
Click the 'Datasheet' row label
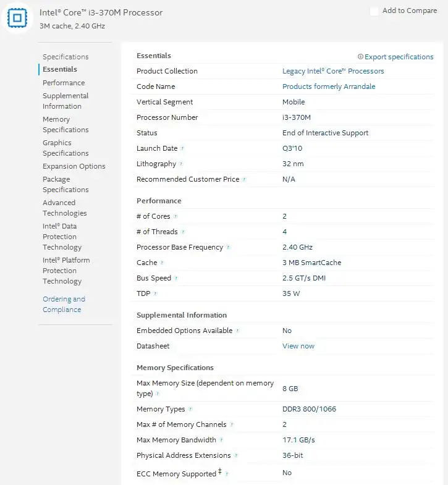(x=153, y=346)
